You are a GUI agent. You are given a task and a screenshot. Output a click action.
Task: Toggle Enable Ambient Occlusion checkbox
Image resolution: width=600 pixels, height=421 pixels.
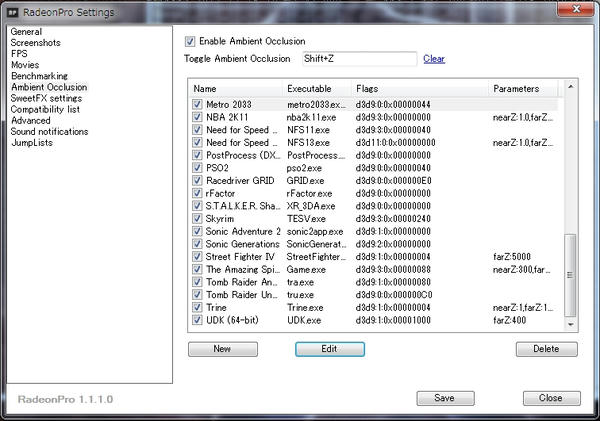(x=190, y=41)
